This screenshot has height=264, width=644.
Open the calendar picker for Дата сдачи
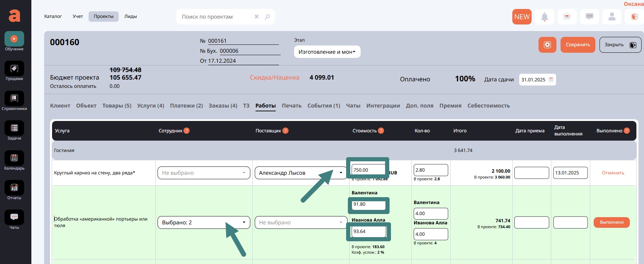pos(551,80)
